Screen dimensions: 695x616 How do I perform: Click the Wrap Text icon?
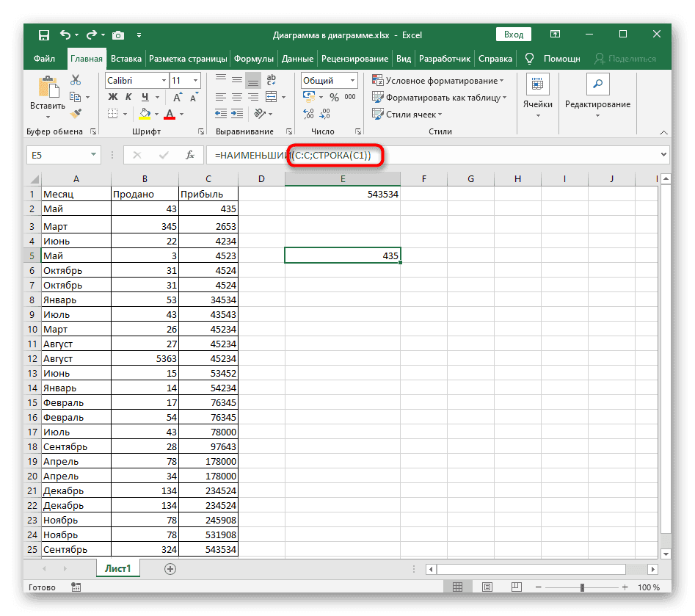coord(270,81)
